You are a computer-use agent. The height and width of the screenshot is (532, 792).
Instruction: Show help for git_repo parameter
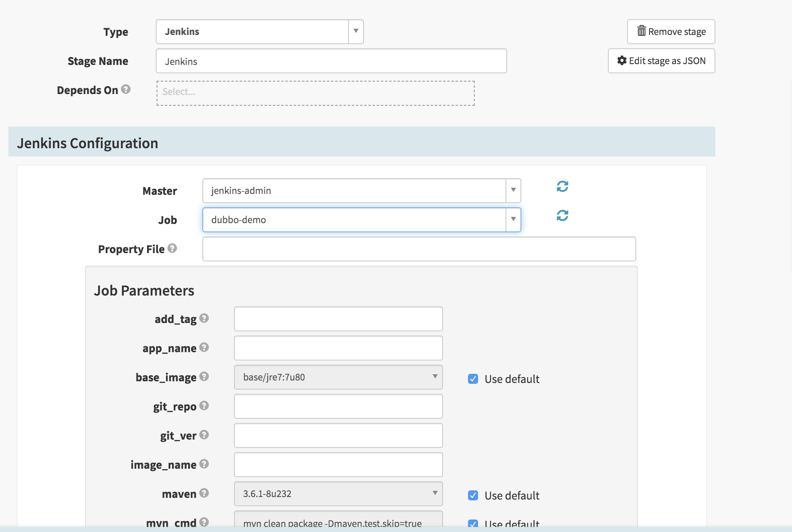[204, 405]
